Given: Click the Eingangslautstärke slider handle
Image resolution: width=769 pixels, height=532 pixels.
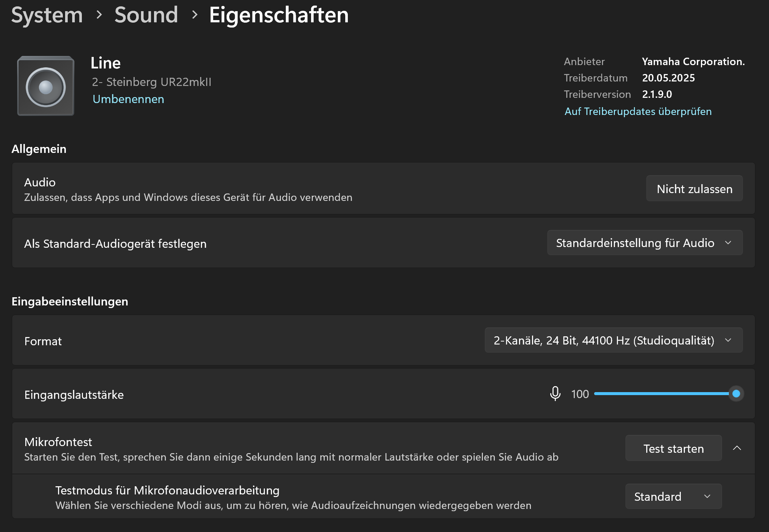Looking at the screenshot, I should 736,394.
